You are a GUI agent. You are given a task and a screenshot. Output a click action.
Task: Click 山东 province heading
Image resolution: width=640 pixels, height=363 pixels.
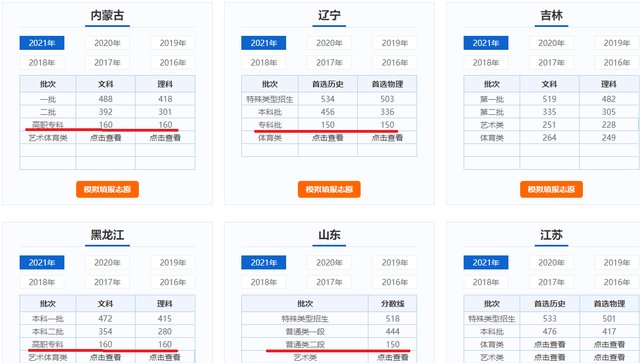tap(329, 235)
